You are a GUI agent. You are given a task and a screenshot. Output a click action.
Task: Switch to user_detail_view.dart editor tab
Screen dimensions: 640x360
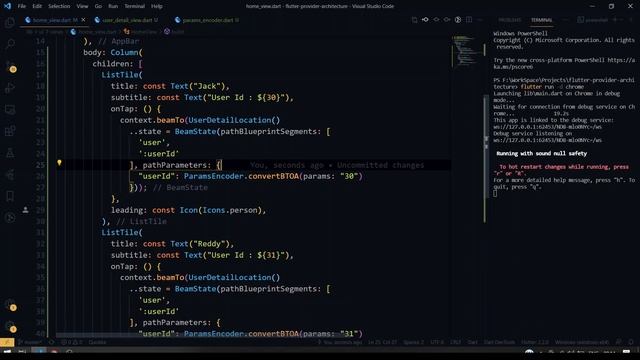tap(127, 20)
